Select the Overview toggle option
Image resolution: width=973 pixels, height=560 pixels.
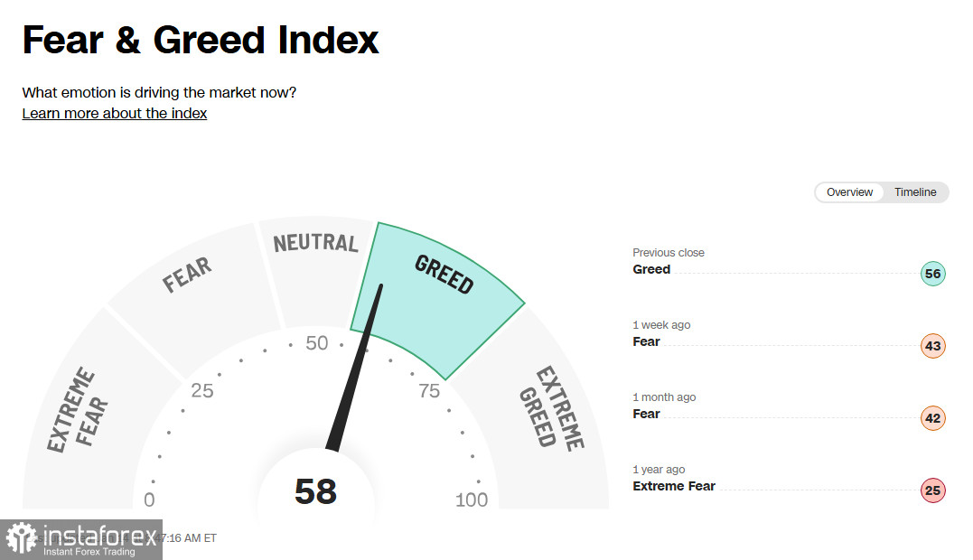(849, 192)
